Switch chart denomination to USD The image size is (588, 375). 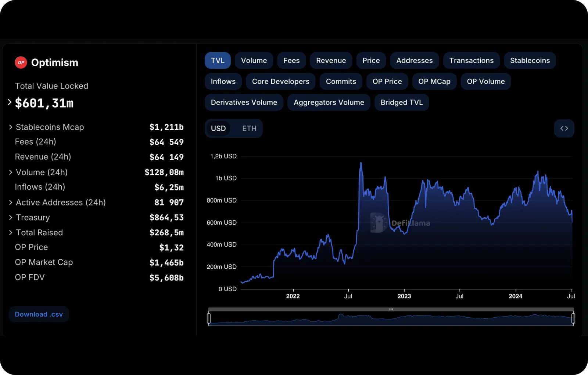tap(218, 128)
